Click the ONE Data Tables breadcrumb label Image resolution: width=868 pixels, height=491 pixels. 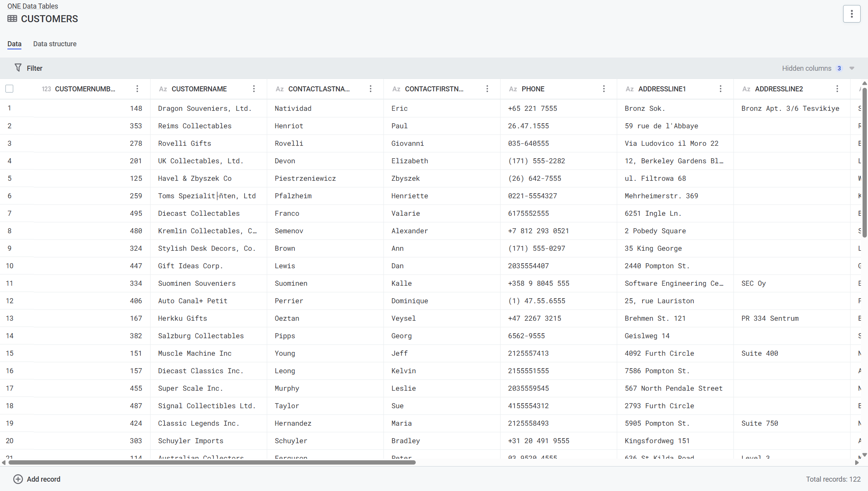[32, 6]
